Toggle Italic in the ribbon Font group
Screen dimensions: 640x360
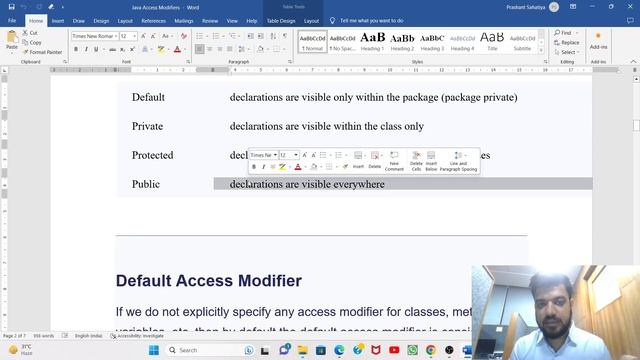(86, 49)
